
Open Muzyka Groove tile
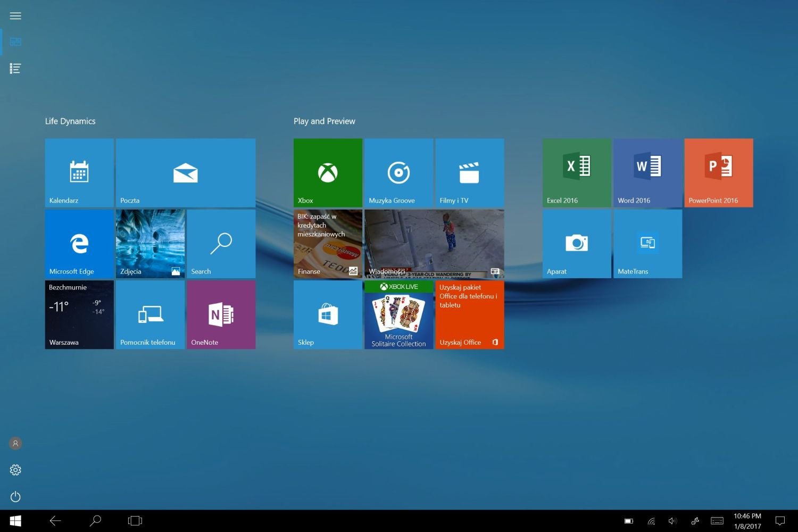[398, 173]
